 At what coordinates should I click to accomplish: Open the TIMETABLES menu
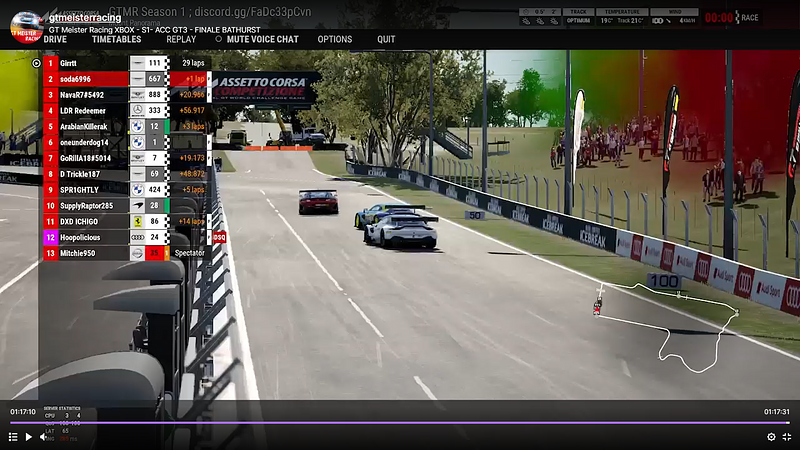point(116,39)
